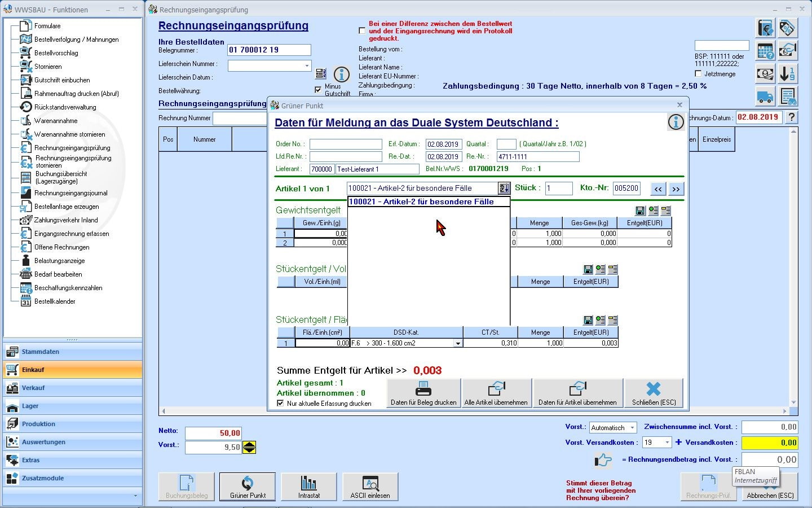Open the Auswertungen section
Viewport: 812px width, 508px height.
click(73, 442)
